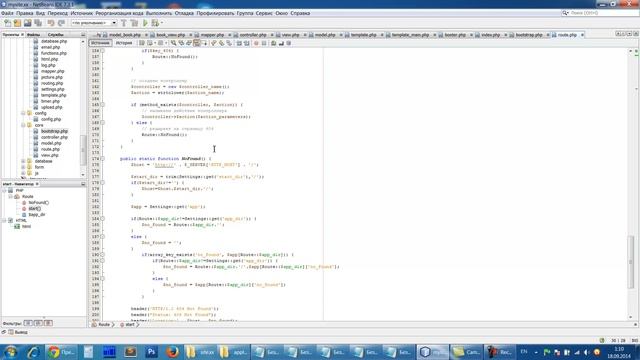Click the История history view button
The image size is (640, 360).
124,43
